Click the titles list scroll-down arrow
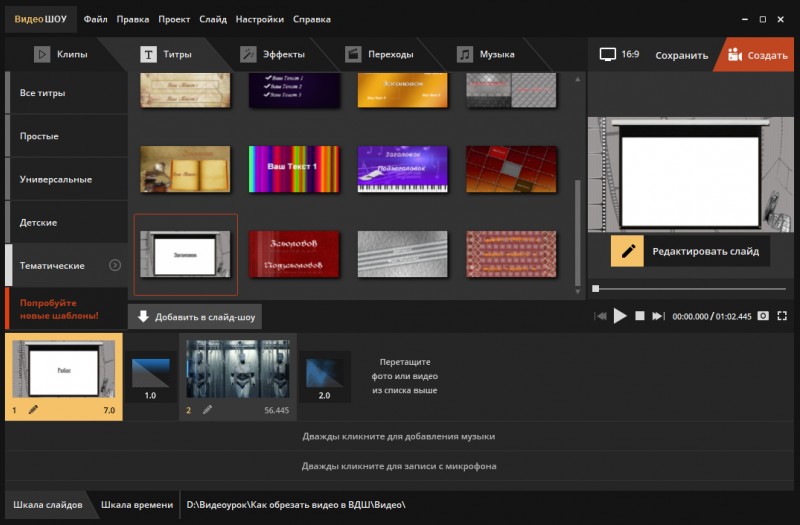The image size is (800, 525). click(578, 292)
